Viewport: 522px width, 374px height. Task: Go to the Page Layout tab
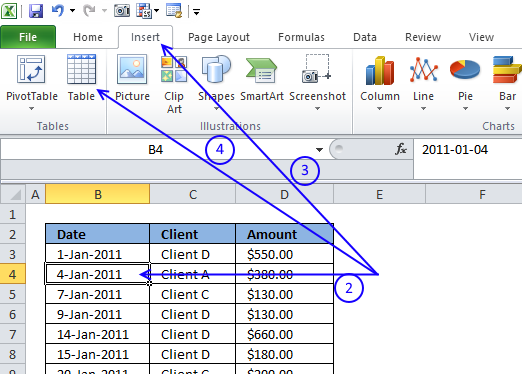(219, 37)
